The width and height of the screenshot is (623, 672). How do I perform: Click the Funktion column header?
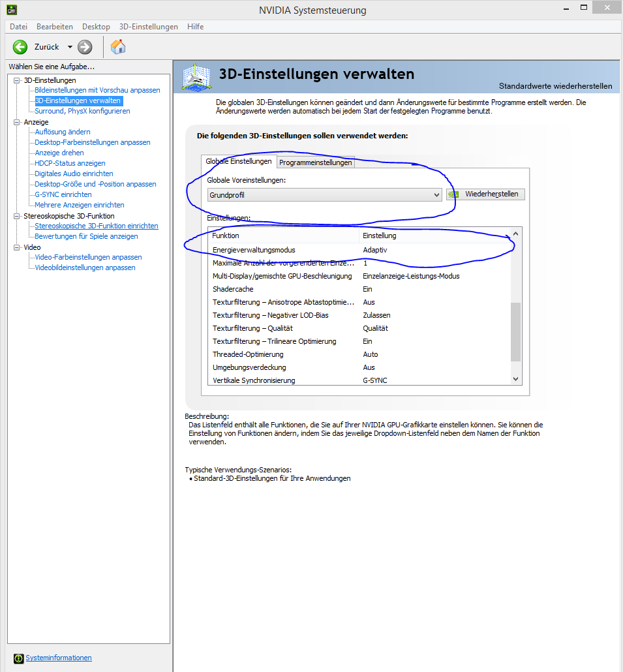point(283,236)
